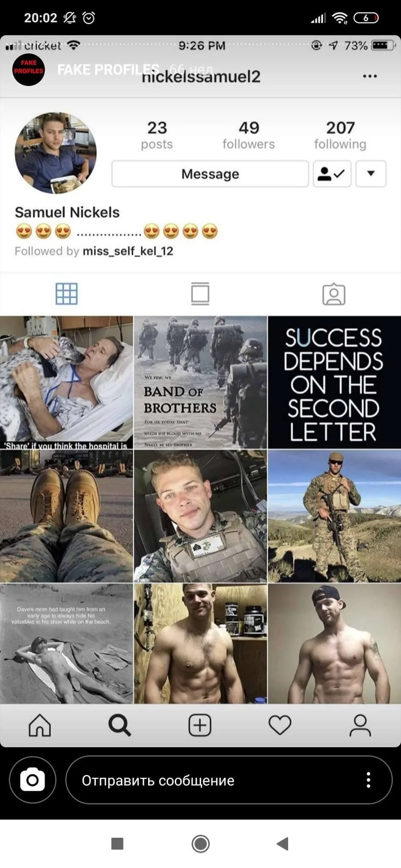Open the miss_self_kel_12 follower link

128,251
